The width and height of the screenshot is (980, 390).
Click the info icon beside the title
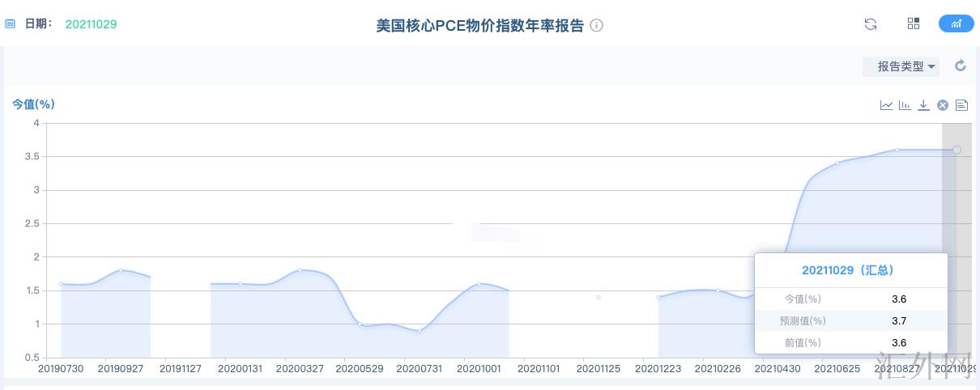click(597, 25)
